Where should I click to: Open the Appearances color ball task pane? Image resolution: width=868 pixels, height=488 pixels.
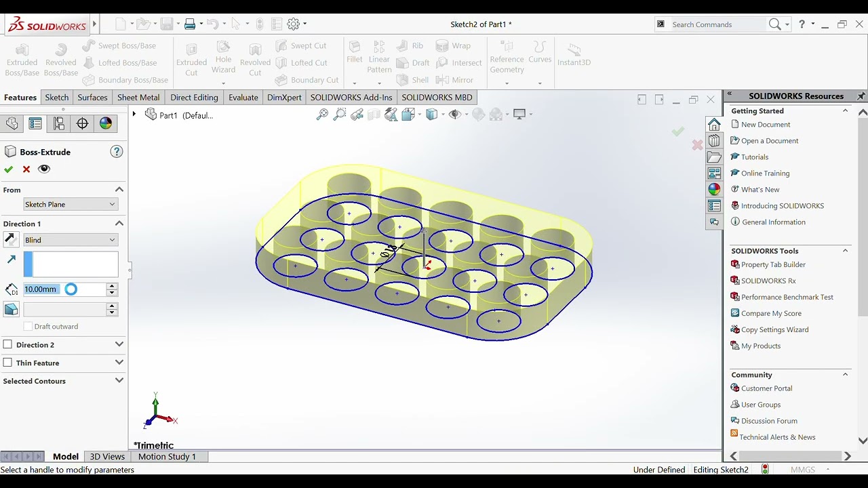point(714,190)
